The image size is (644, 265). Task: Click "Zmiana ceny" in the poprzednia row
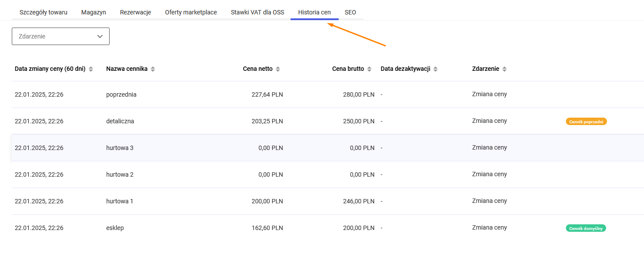[489, 94]
